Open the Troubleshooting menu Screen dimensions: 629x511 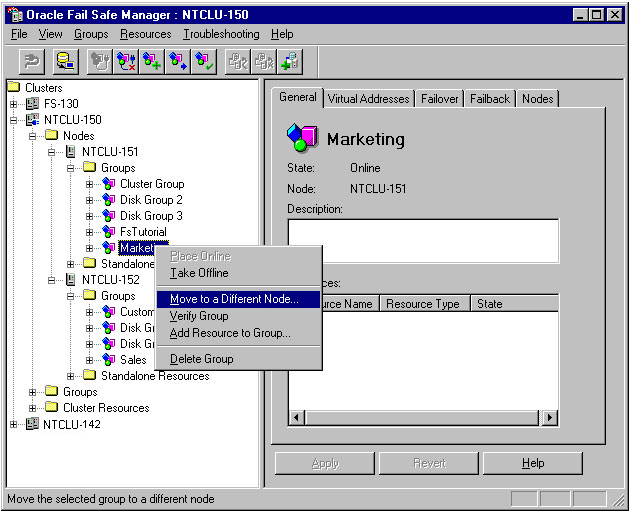tap(221, 34)
